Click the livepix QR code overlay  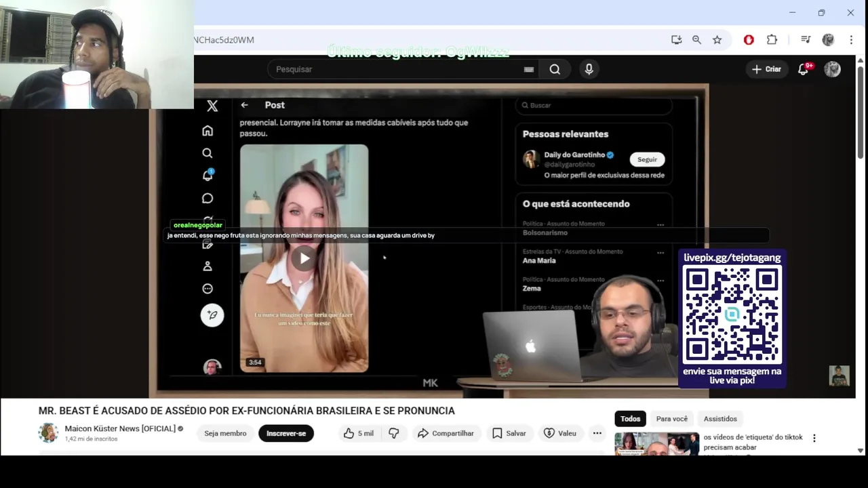click(732, 314)
